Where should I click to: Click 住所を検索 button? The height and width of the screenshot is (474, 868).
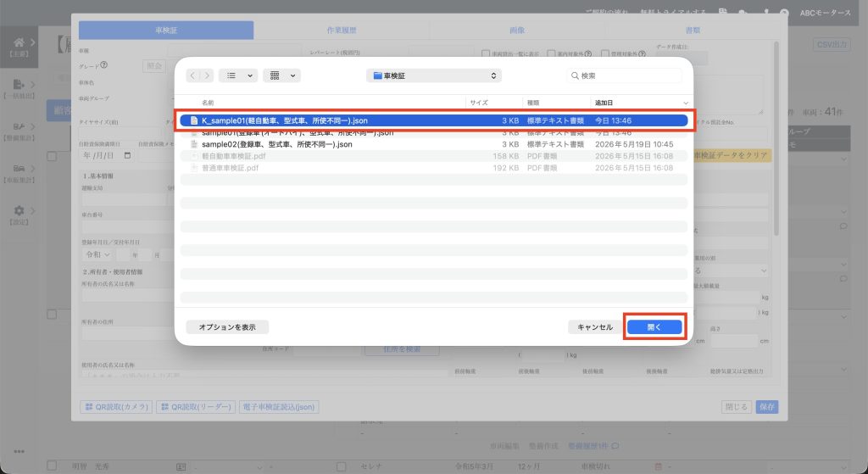click(402, 349)
